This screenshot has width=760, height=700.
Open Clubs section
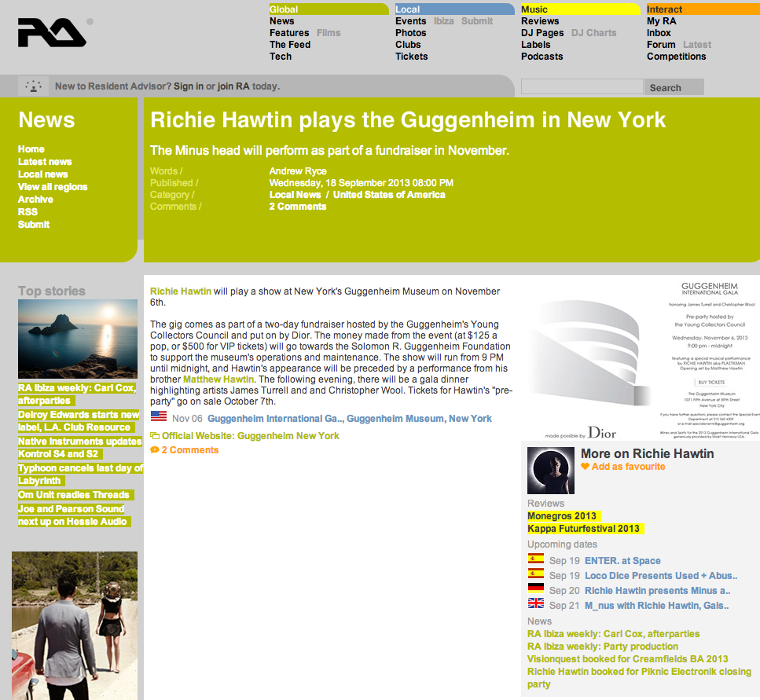408,45
